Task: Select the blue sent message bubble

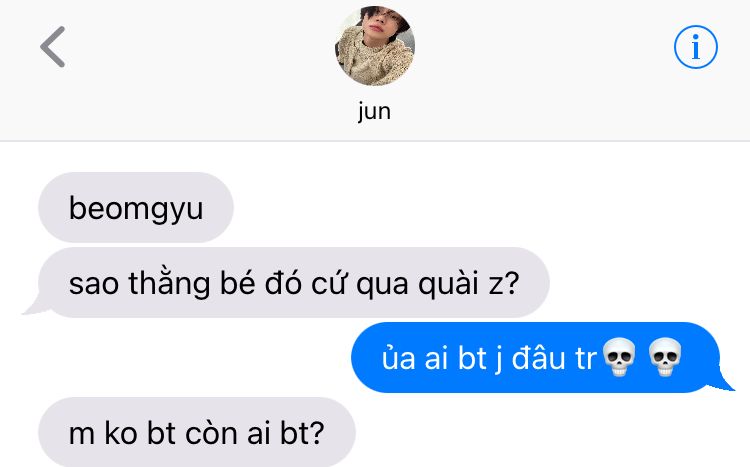Action: pyautogui.click(x=535, y=357)
